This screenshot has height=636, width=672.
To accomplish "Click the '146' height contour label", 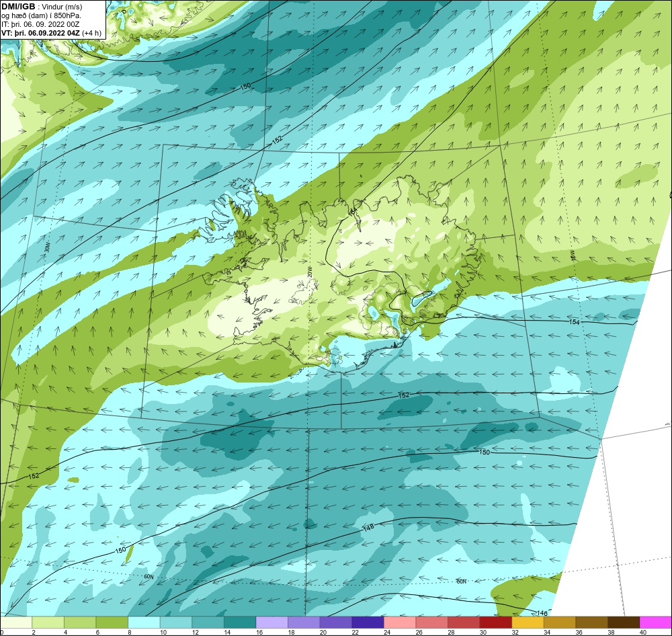I will [x=542, y=613].
